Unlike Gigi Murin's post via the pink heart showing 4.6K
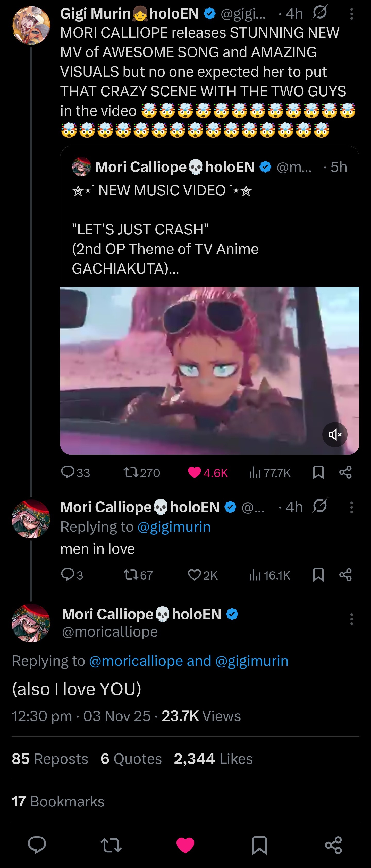The height and width of the screenshot is (868, 371). tap(194, 472)
